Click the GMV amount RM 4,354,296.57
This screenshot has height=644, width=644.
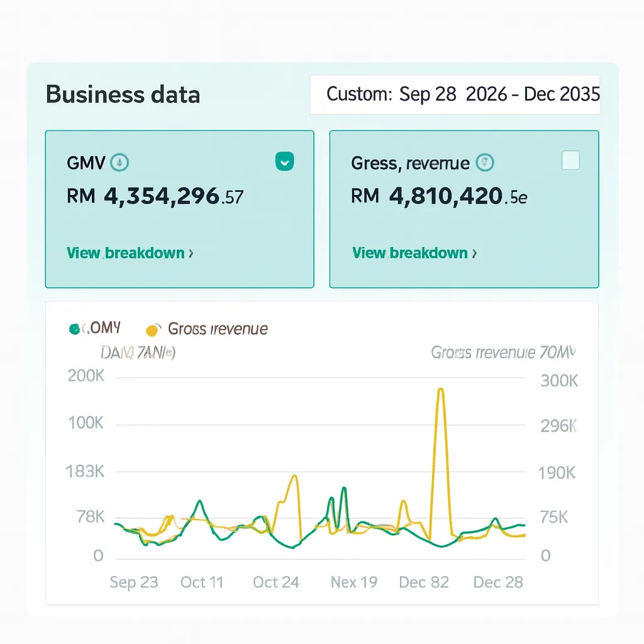(x=155, y=197)
